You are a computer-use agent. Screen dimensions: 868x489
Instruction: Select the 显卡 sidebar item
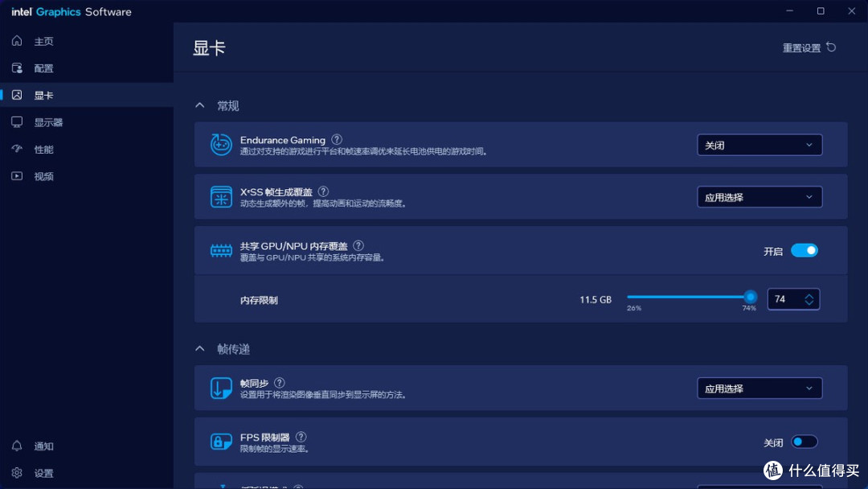(x=87, y=95)
